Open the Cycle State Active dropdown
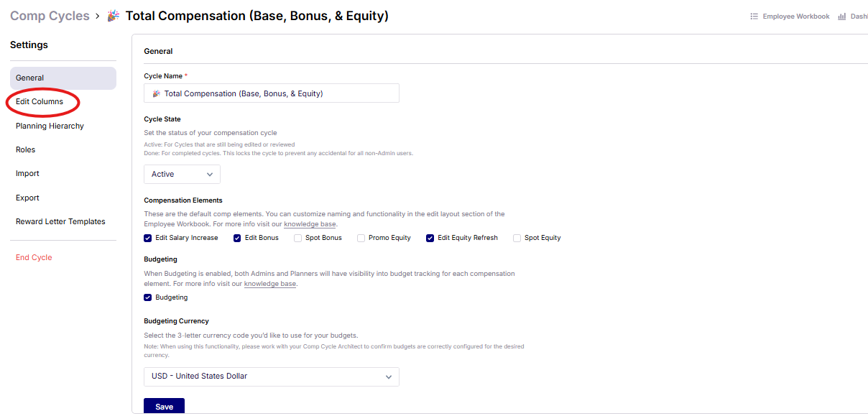Screen dimensions: 868x416 182,174
